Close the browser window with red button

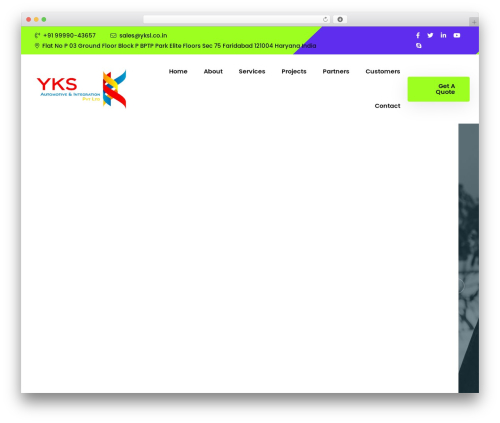tap(29, 19)
